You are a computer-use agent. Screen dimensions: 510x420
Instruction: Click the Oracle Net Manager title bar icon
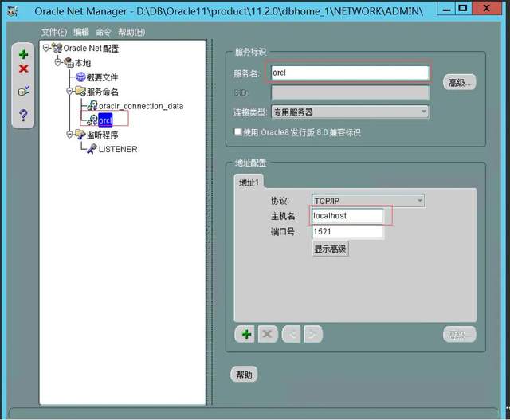[13, 12]
